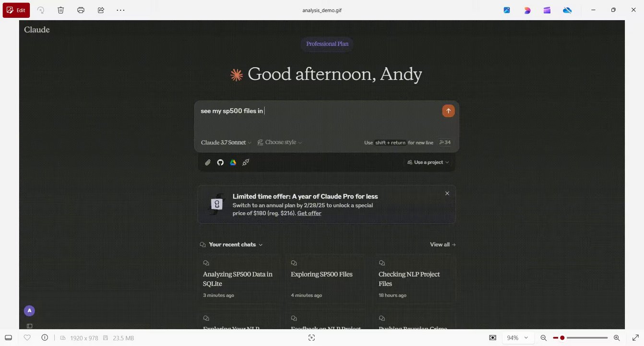Open the three-dots more options menu
The height and width of the screenshot is (346, 644).
[121, 10]
